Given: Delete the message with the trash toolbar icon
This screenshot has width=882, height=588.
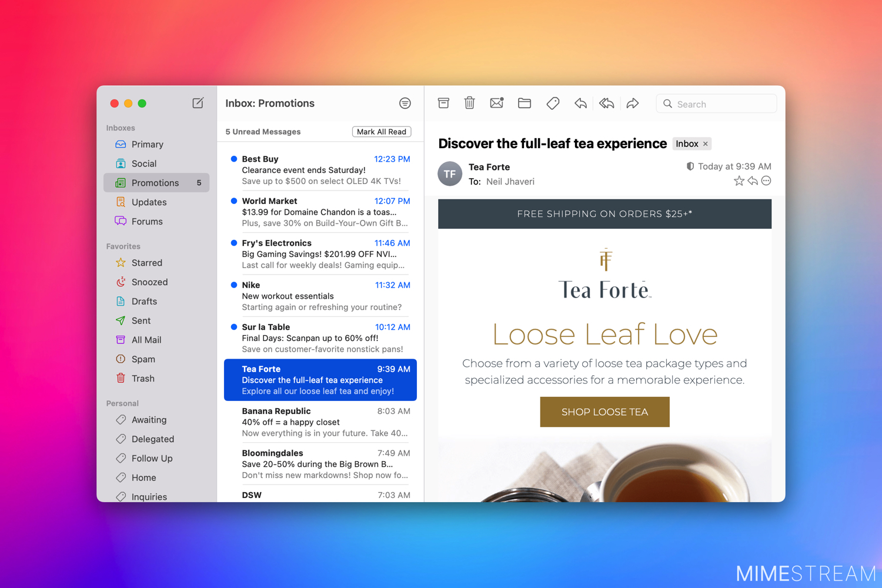Looking at the screenshot, I should [x=469, y=103].
